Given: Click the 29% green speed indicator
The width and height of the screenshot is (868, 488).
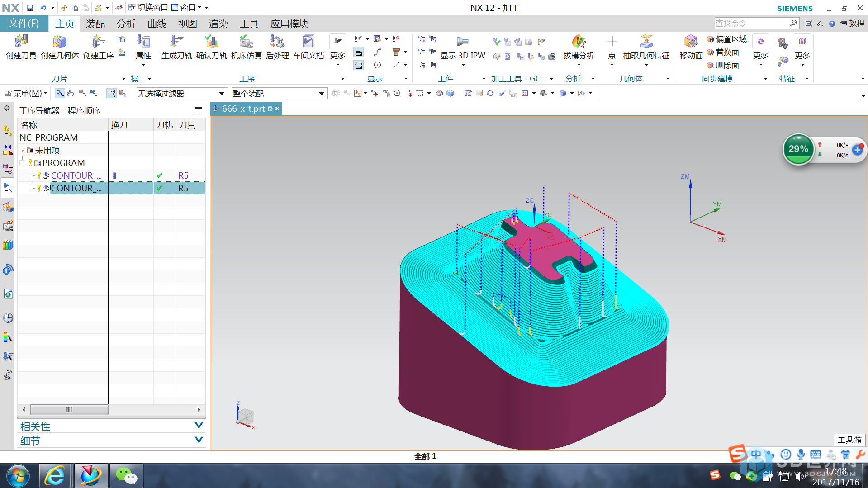Looking at the screenshot, I should (x=798, y=149).
